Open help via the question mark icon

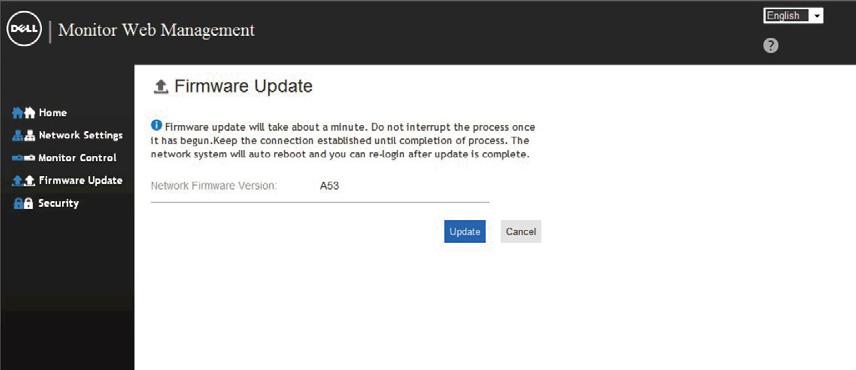click(770, 46)
